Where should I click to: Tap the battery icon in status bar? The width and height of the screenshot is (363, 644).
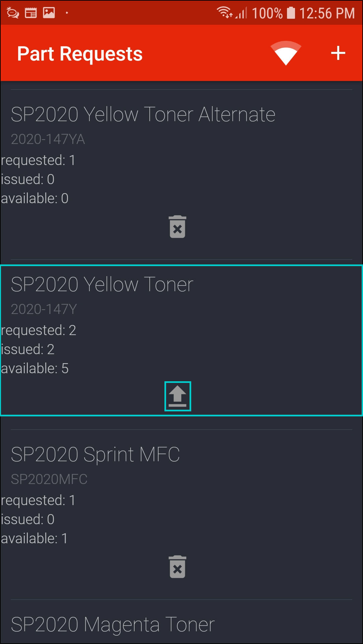[x=291, y=13]
